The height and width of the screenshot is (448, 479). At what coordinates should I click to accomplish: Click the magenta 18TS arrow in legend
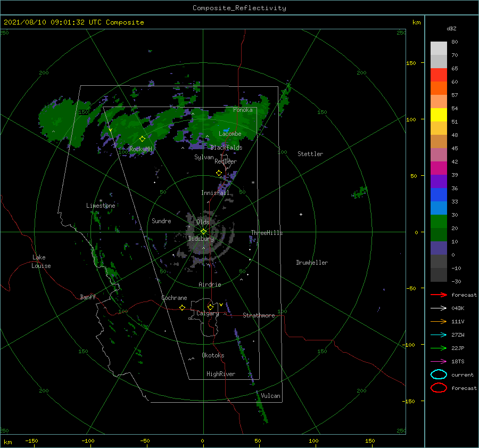coord(439,362)
